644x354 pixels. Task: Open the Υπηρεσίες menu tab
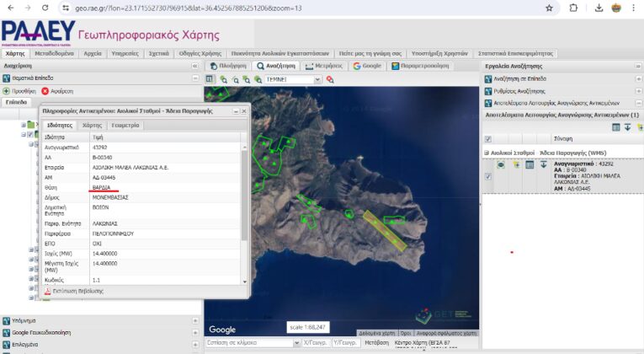point(125,53)
